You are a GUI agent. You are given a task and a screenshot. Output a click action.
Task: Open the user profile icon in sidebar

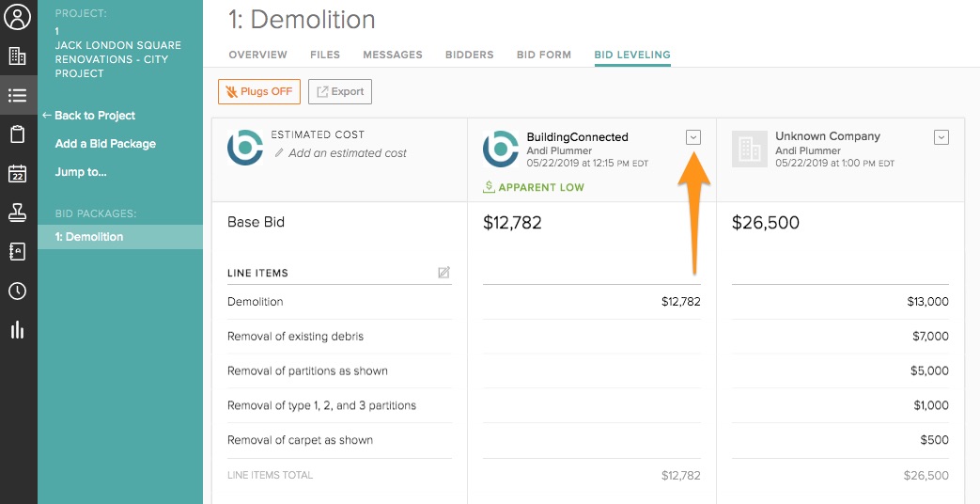[18, 18]
